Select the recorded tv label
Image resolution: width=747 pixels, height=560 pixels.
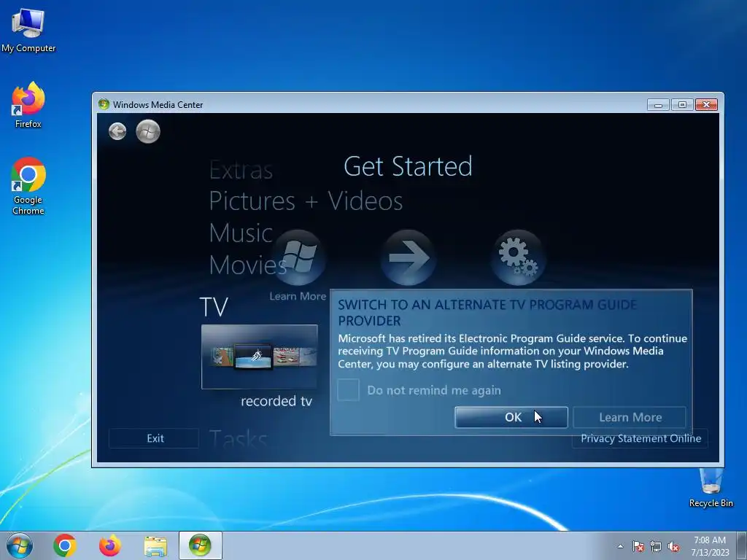click(x=276, y=401)
